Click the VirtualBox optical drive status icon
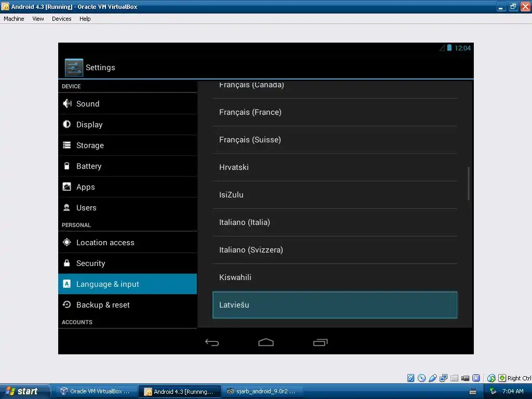Image resolution: width=532 pixels, height=399 pixels. tap(422, 378)
